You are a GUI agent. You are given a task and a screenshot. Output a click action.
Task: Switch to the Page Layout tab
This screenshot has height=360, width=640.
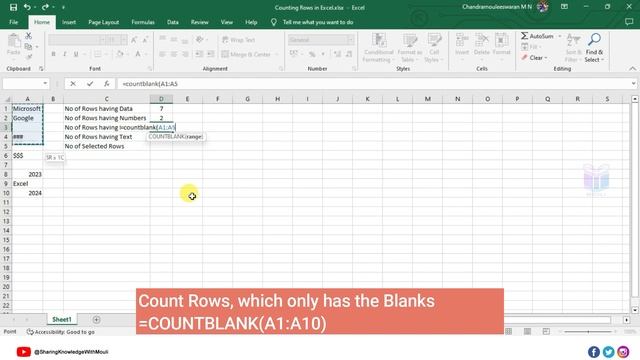103,22
